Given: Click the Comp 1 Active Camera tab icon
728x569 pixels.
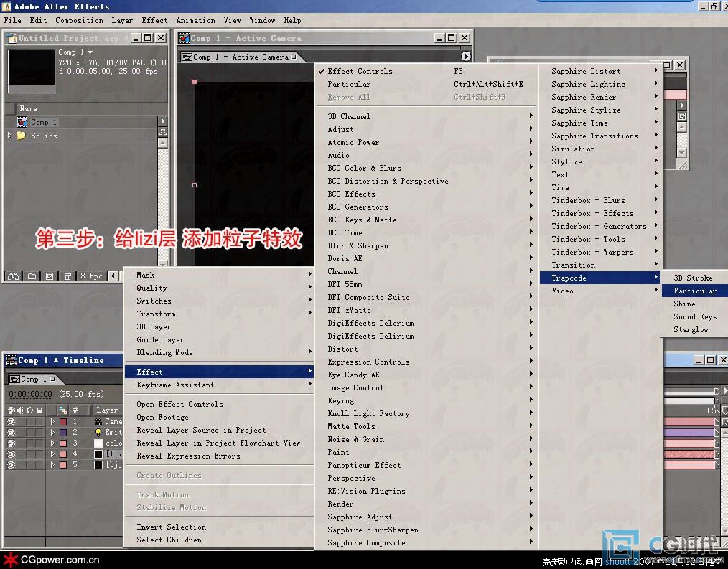Looking at the screenshot, I should click(187, 57).
